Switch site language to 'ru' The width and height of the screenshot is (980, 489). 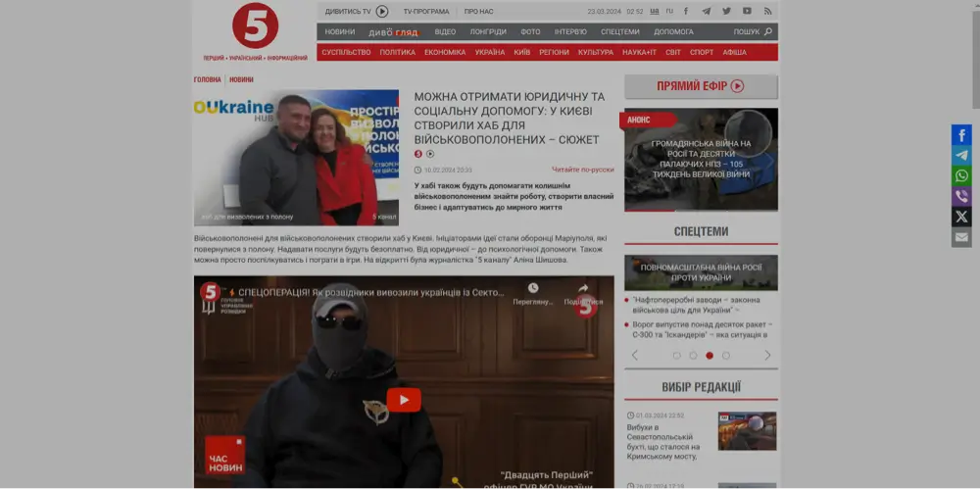(669, 12)
